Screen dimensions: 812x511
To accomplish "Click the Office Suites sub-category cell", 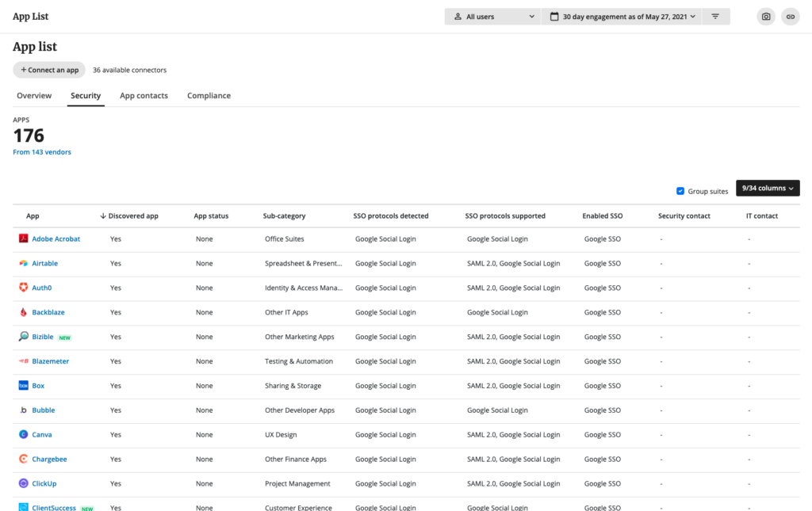I will tap(285, 239).
